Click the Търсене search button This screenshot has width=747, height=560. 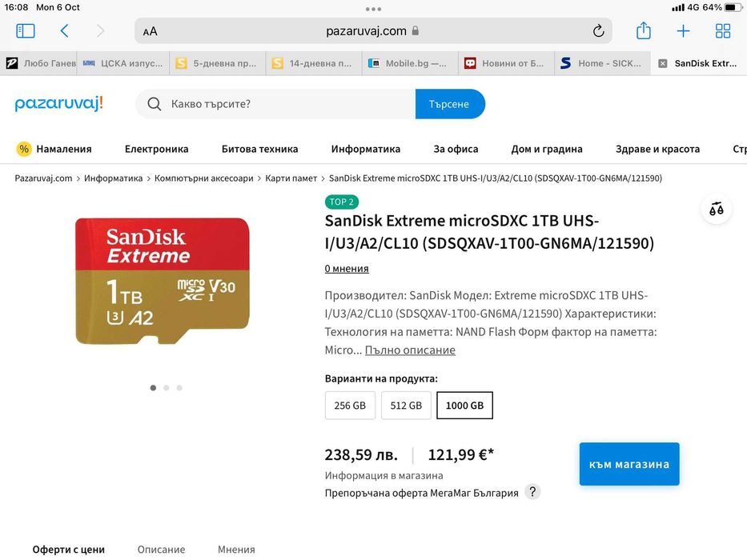(450, 104)
